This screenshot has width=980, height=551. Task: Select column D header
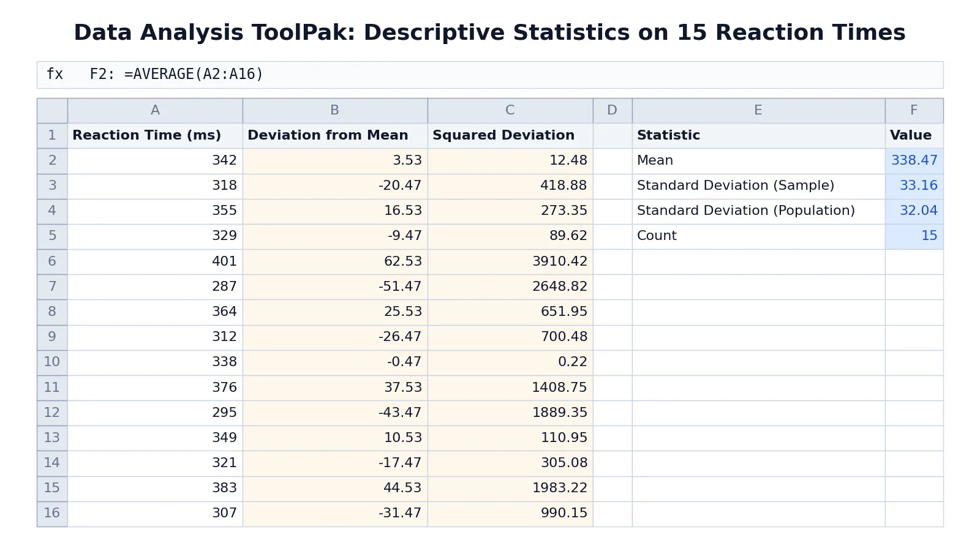(612, 111)
